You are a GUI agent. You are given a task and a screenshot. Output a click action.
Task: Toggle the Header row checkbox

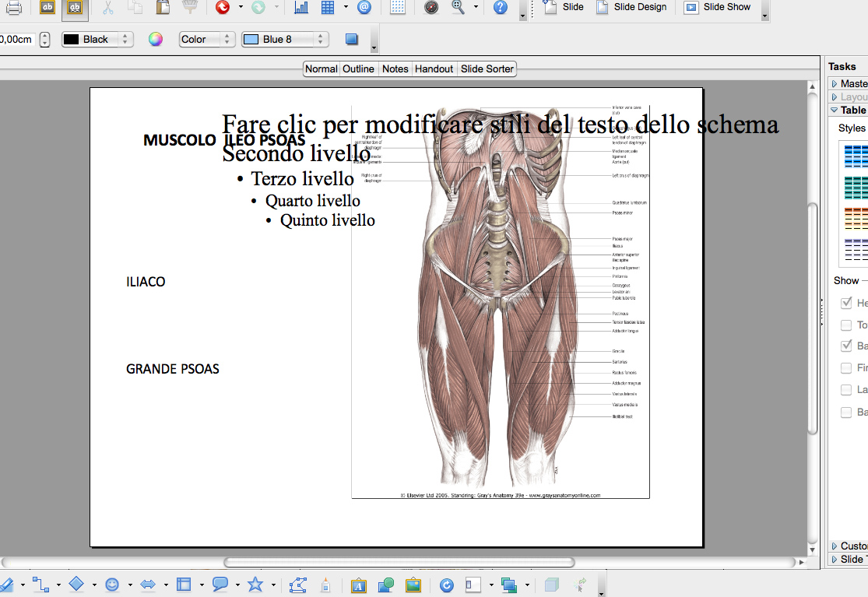pyautogui.click(x=846, y=303)
